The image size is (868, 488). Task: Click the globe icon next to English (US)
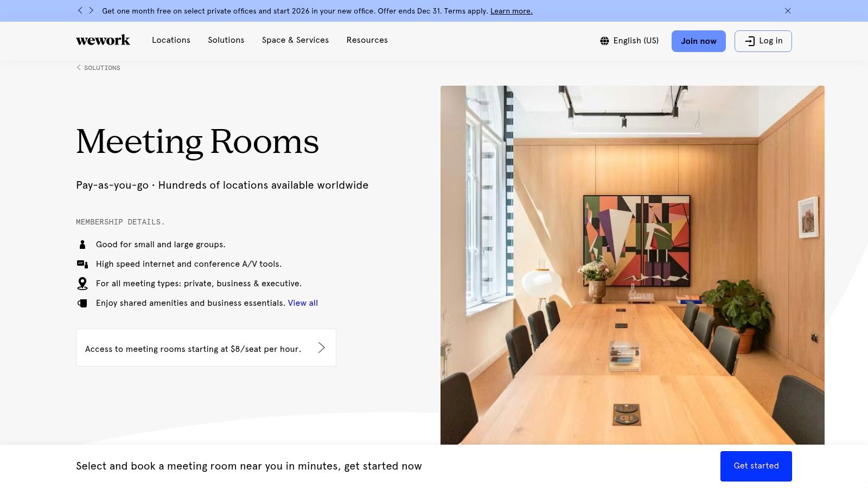tap(604, 41)
